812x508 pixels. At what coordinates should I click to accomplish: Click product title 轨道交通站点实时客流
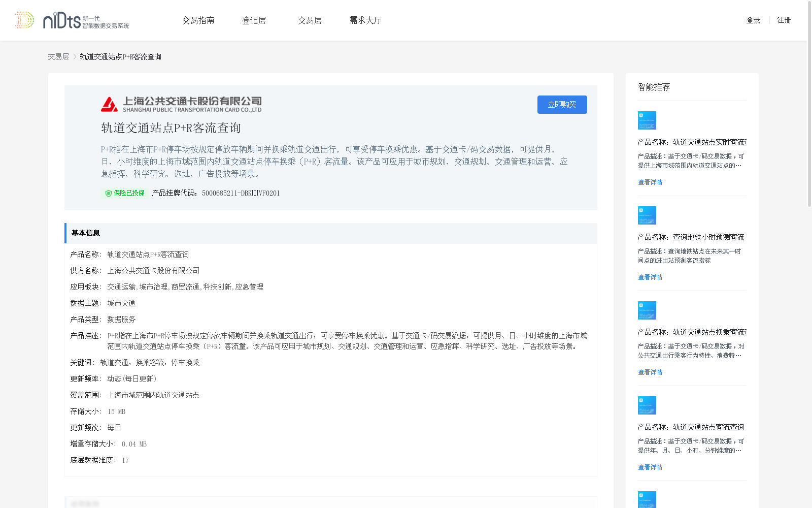692,142
